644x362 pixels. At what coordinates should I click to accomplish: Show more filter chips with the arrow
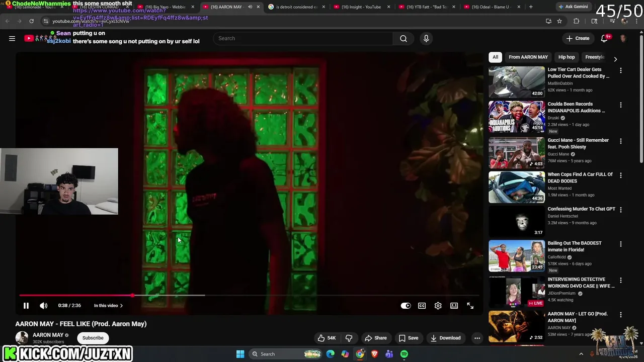pyautogui.click(x=615, y=59)
